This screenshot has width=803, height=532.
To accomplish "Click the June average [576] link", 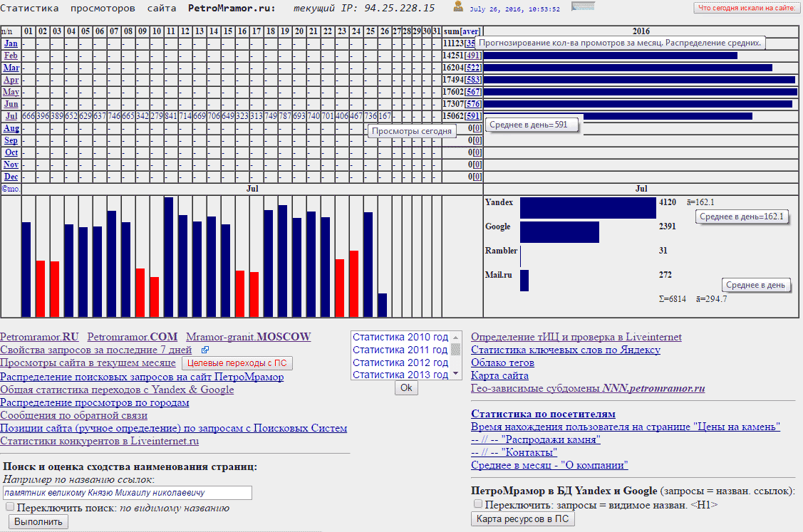I will (x=473, y=104).
